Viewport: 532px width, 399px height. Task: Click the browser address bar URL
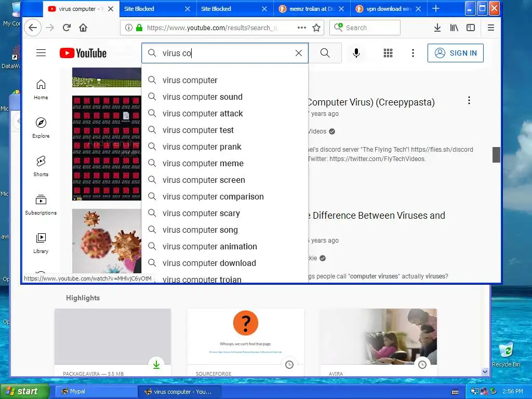(212, 28)
